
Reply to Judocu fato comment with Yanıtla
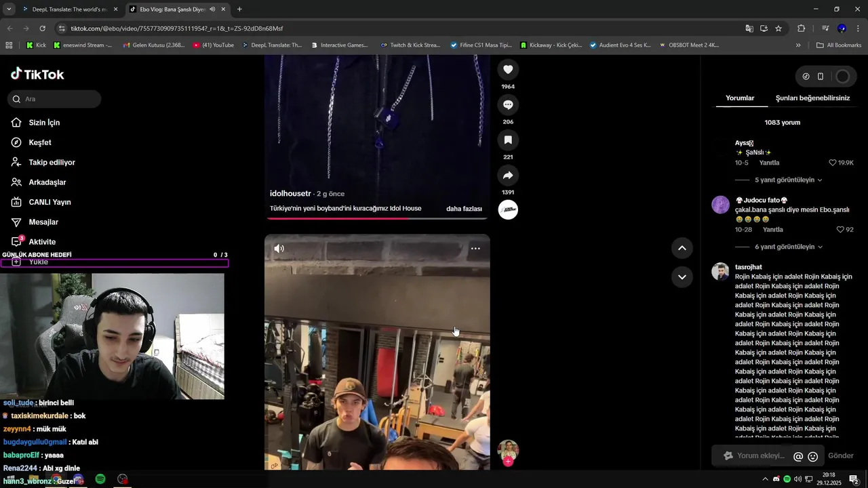point(772,230)
